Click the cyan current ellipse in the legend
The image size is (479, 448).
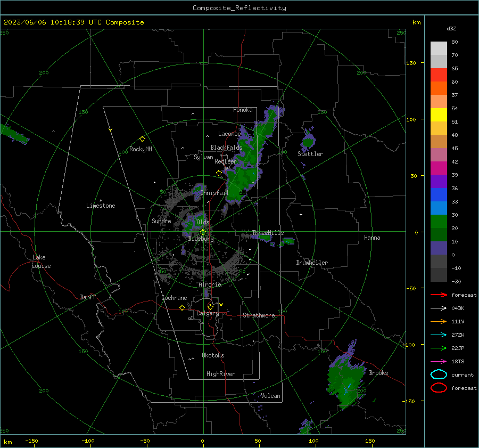[439, 374]
